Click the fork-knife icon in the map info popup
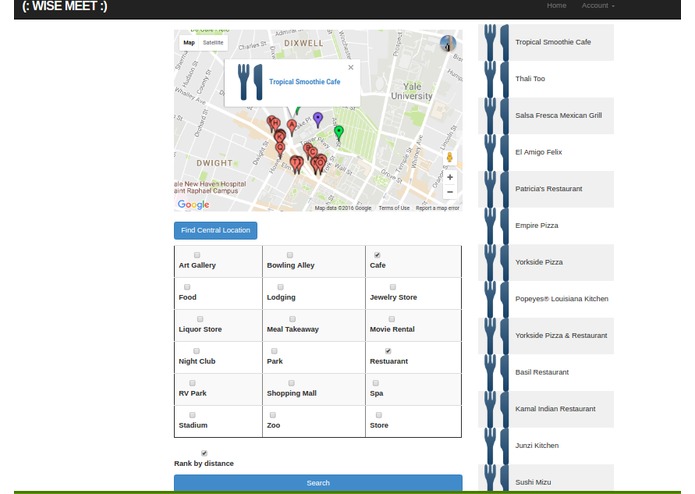This screenshot has width=695, height=494. click(x=250, y=82)
